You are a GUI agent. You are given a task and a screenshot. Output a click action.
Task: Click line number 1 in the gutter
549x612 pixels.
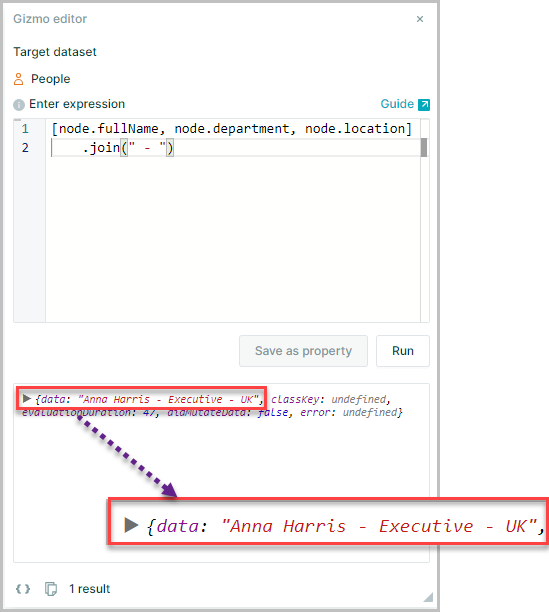pos(25,128)
